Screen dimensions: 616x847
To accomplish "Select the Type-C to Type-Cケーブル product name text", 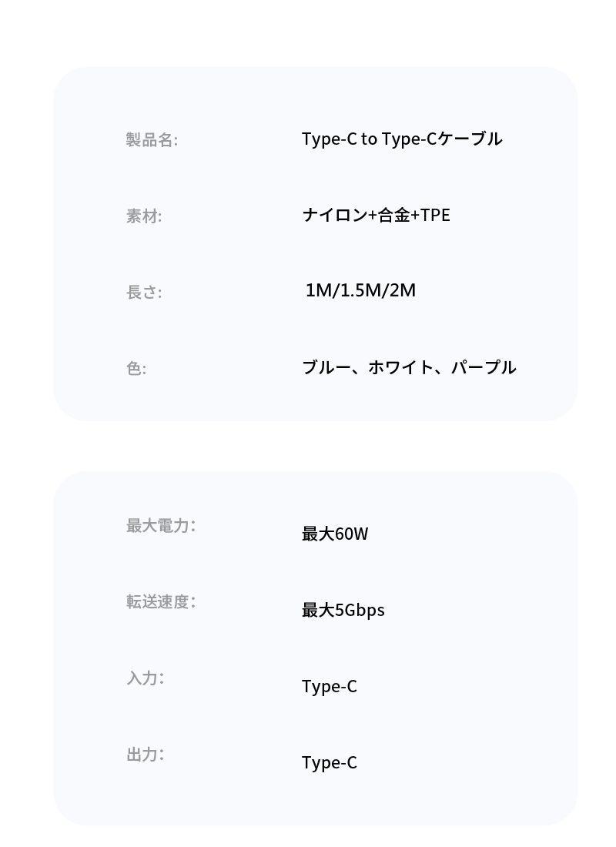I will coord(402,139).
